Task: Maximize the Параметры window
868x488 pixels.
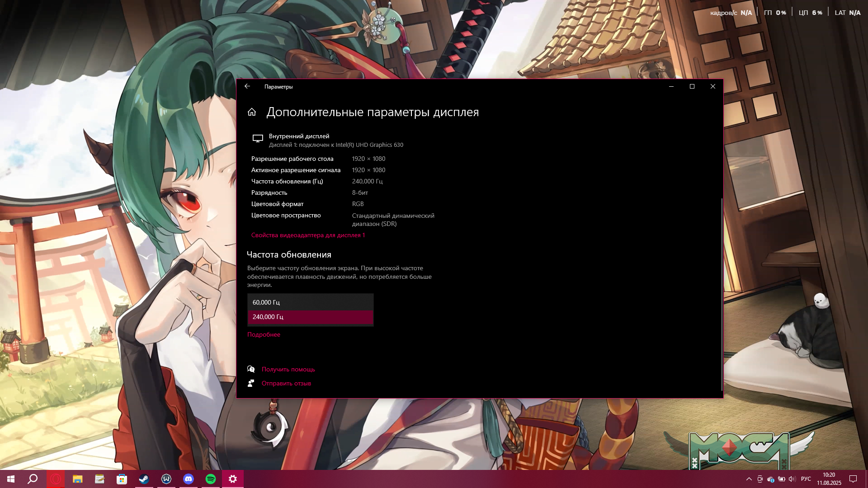Action: point(692,86)
